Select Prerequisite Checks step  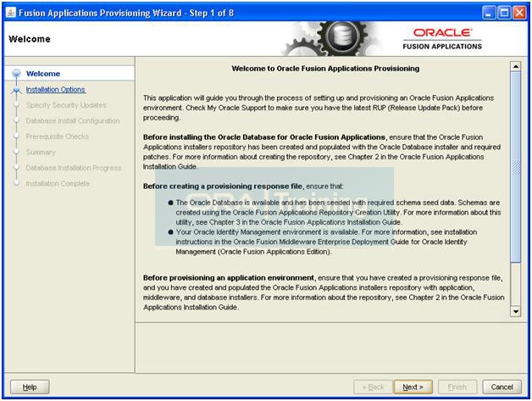pyautogui.click(x=57, y=136)
